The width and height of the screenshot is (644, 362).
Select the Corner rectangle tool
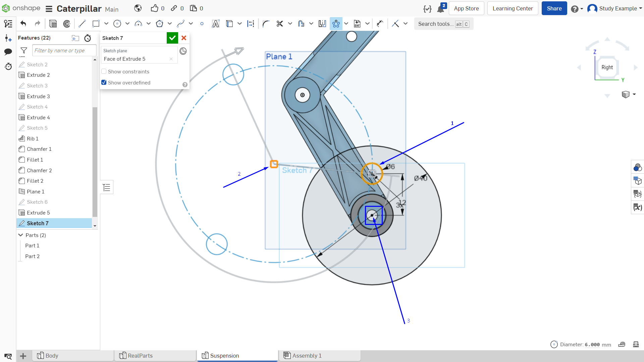coord(96,24)
